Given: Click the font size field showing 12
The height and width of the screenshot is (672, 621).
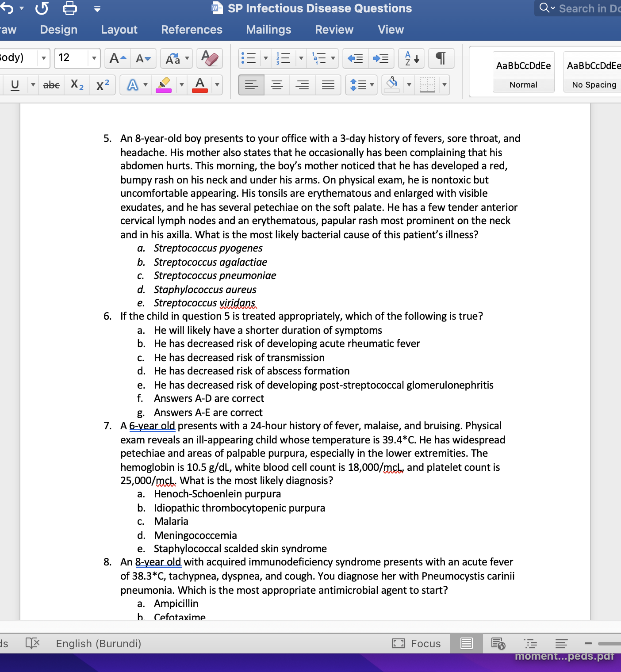Looking at the screenshot, I should click(72, 58).
